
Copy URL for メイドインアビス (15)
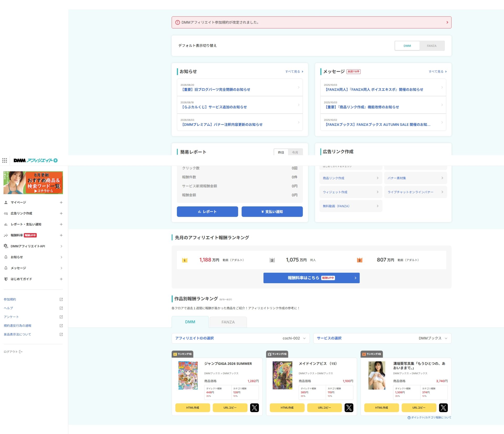coord(324,408)
